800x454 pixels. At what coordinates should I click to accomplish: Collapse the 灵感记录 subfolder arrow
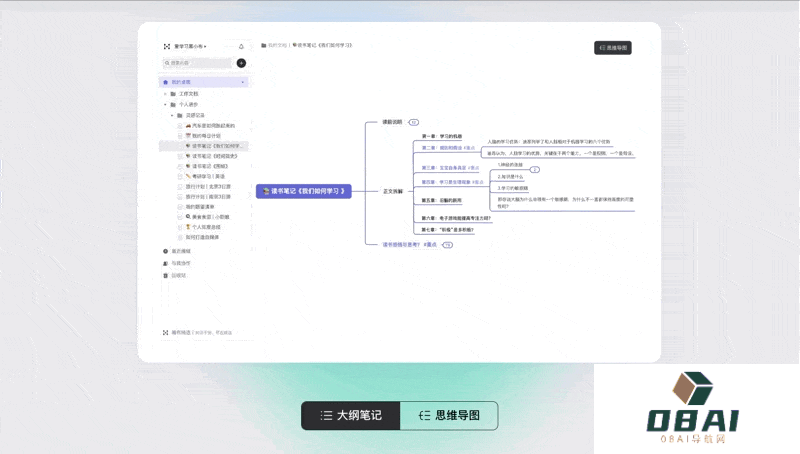click(172, 115)
